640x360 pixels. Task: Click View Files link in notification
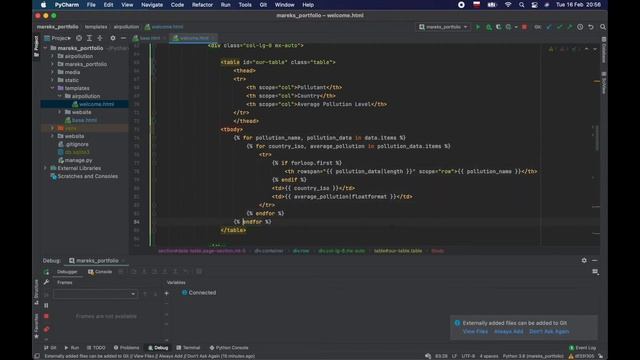coord(475,332)
